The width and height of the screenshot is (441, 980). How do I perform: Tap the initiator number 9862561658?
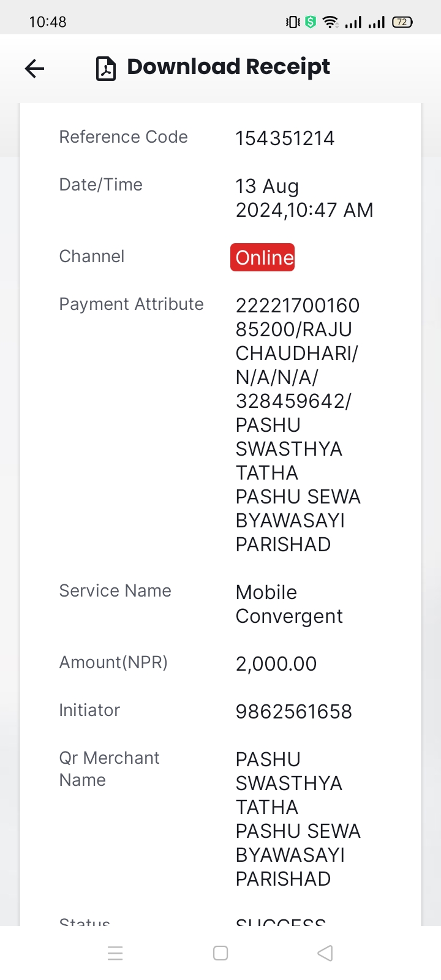coord(294,712)
